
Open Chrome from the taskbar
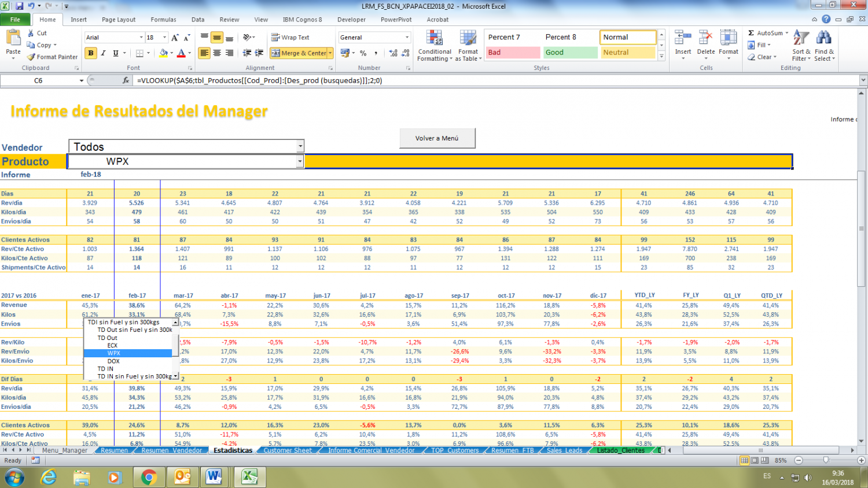pyautogui.click(x=149, y=477)
